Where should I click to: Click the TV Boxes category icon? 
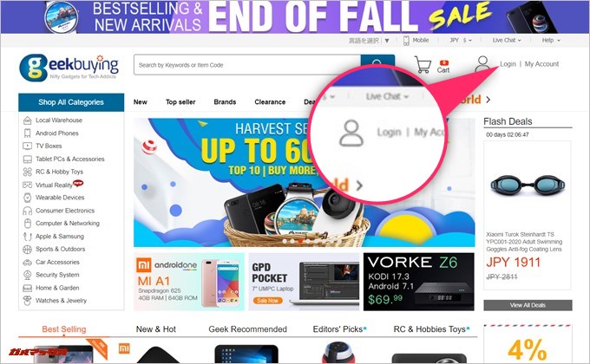coord(27,146)
